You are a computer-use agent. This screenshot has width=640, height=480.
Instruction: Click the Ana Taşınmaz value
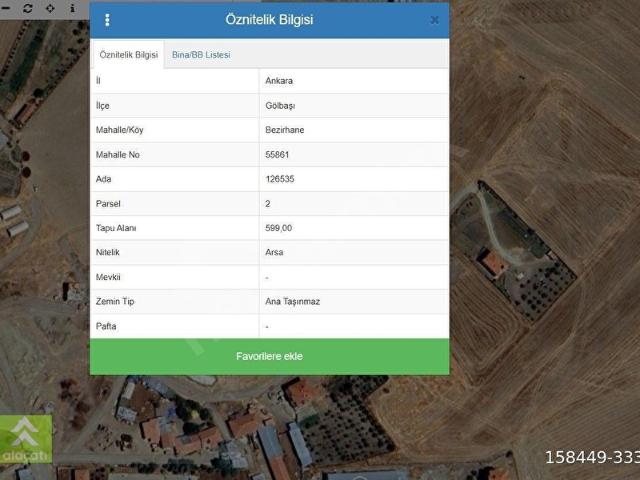293,302
